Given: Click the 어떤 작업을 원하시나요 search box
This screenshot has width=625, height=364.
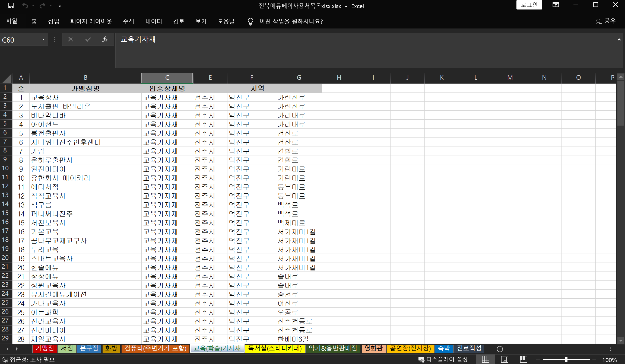Looking at the screenshot, I should tap(291, 21).
